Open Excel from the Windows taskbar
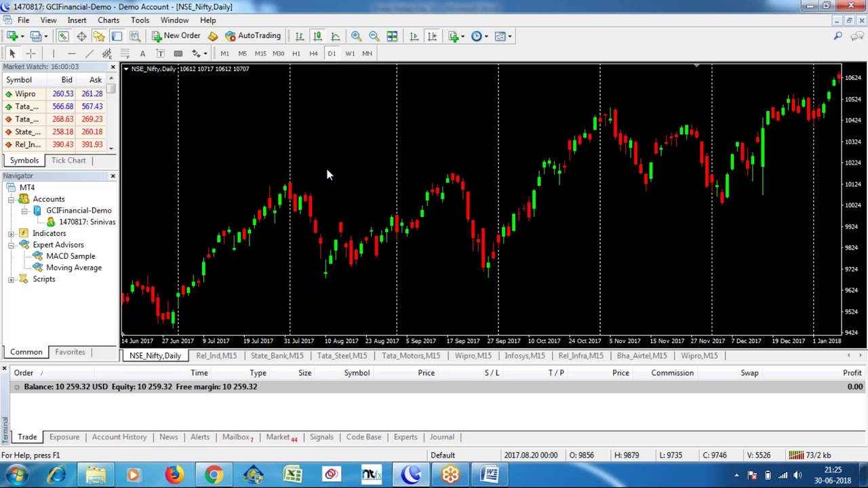Viewport: 868px width, 488px height. pos(292,474)
